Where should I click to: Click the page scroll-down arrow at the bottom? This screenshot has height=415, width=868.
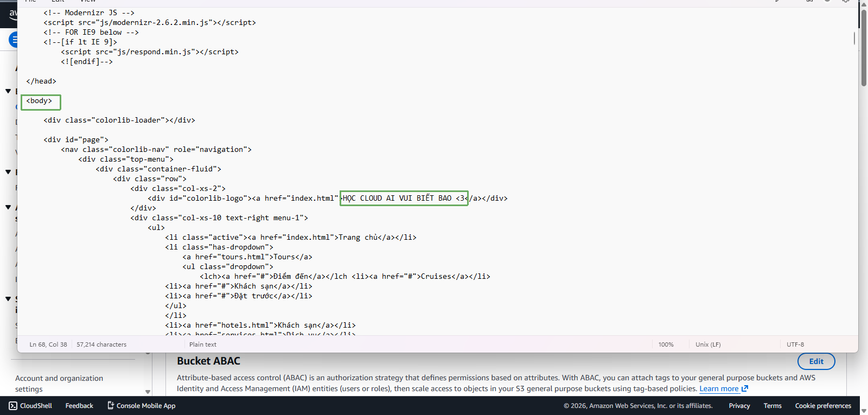(864, 411)
